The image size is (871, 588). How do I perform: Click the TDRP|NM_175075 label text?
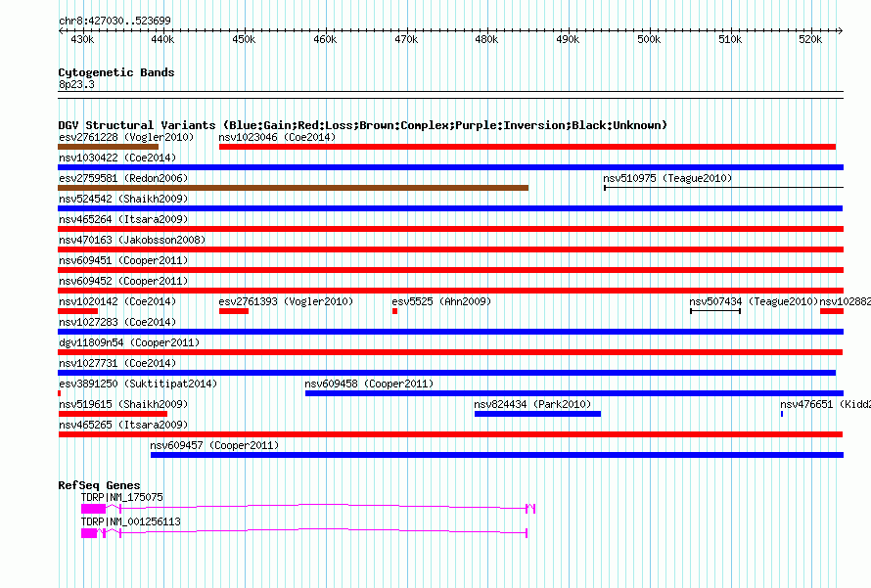tap(122, 497)
